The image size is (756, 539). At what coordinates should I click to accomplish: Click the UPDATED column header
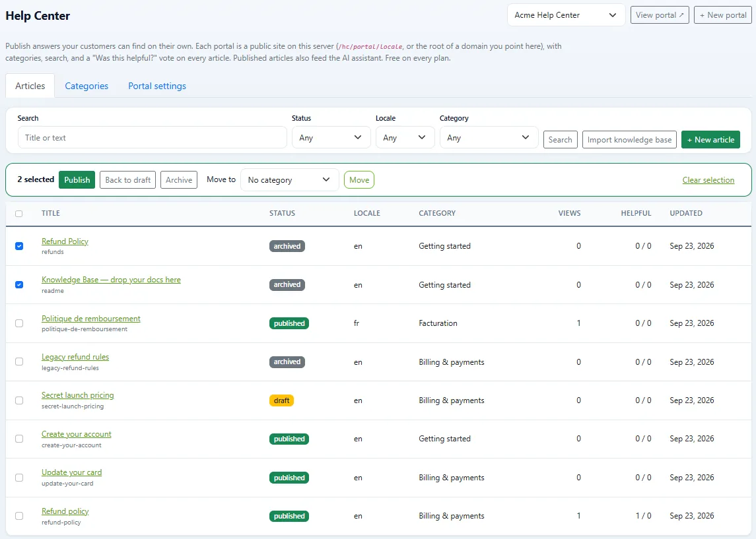click(685, 213)
